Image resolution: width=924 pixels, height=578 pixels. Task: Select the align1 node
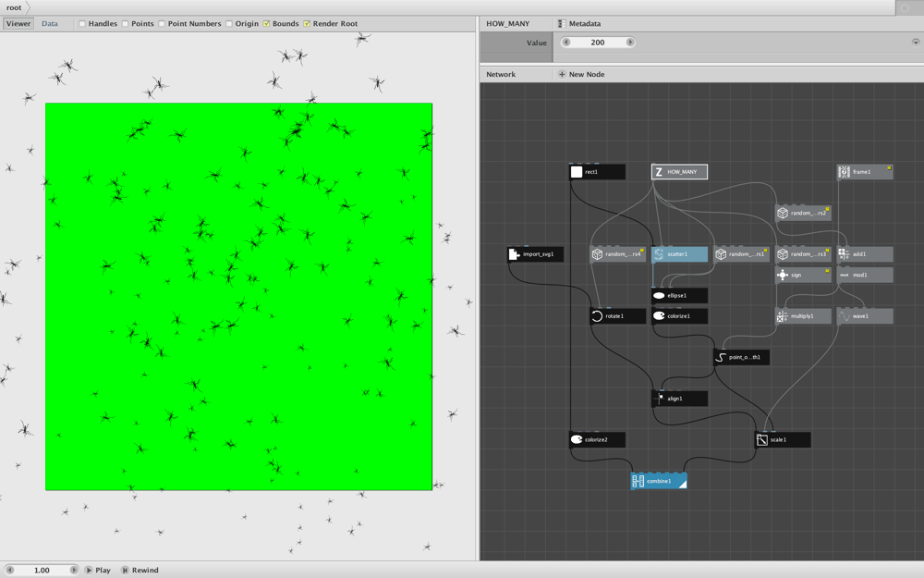point(679,399)
